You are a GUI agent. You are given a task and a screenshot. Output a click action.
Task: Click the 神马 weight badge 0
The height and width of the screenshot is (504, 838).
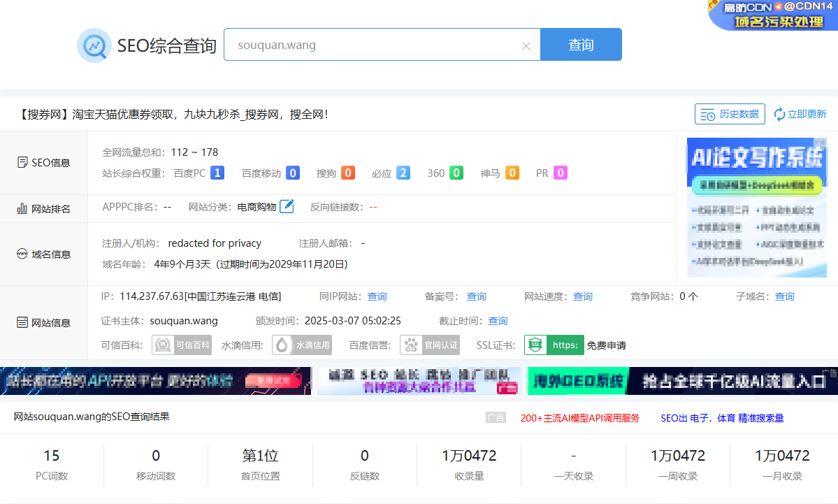click(x=512, y=173)
